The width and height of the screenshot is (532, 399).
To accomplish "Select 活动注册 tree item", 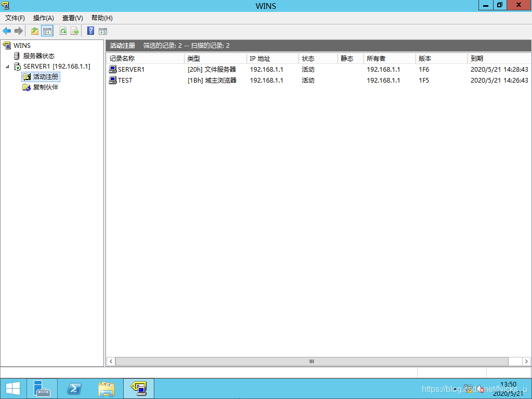I will (46, 77).
